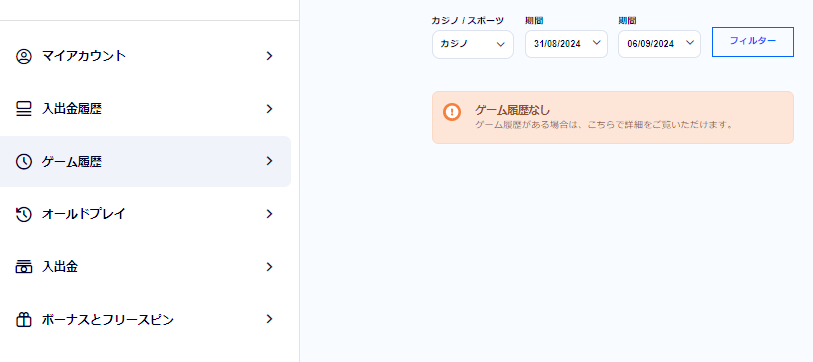Open the 06/09/2024 end date dropdown
813x362 pixels.
(x=659, y=44)
